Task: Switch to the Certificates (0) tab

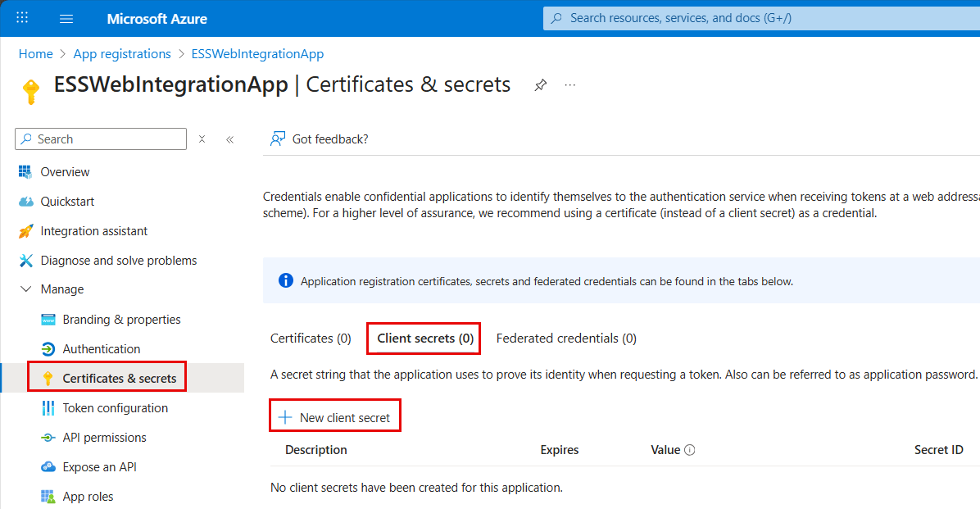Action: [x=311, y=339]
